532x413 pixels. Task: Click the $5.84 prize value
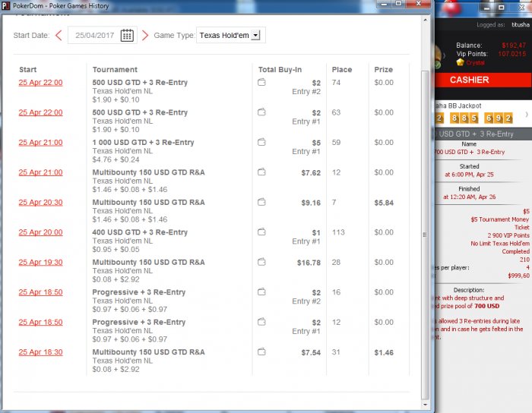pos(384,203)
